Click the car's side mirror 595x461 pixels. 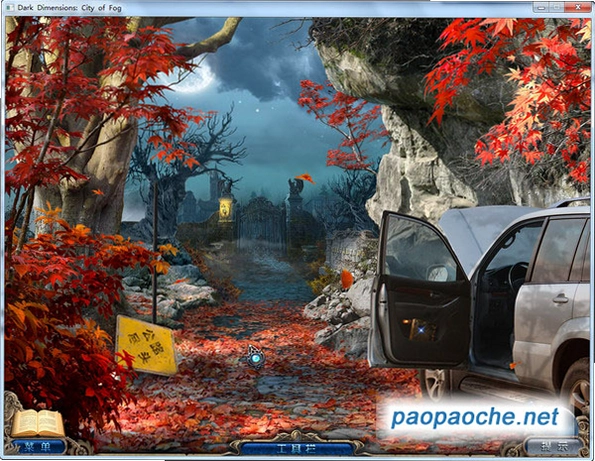[437, 273]
